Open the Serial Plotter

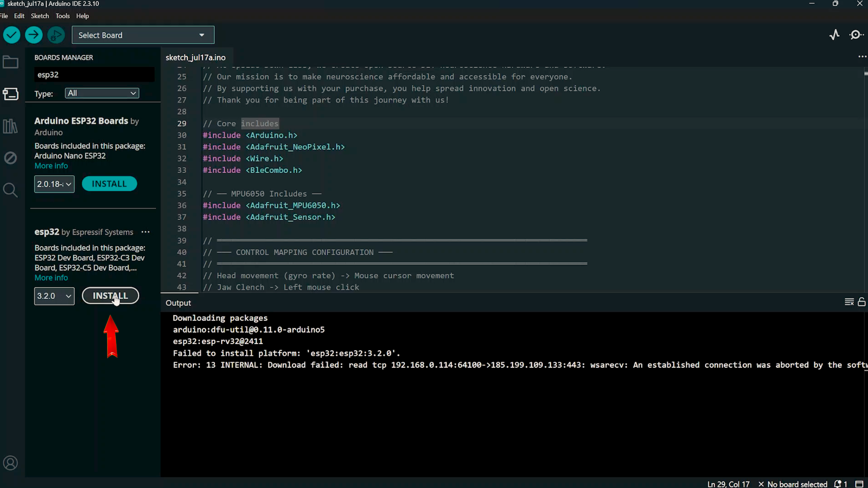pos(834,35)
